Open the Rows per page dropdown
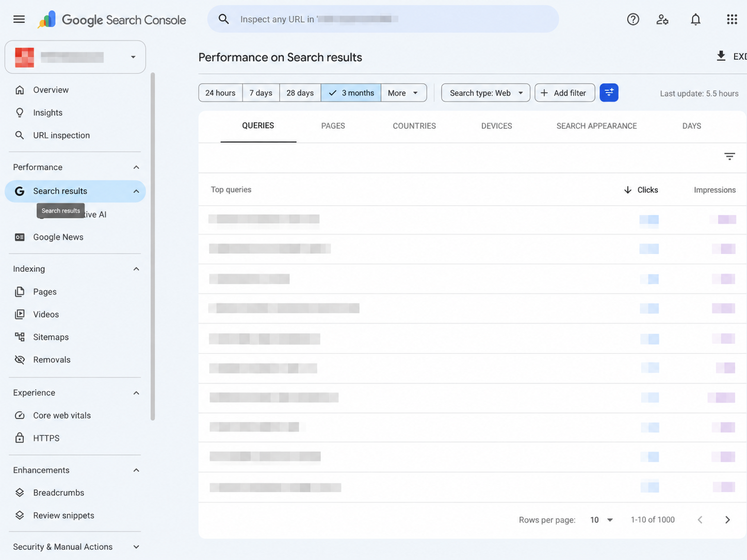 tap(602, 520)
